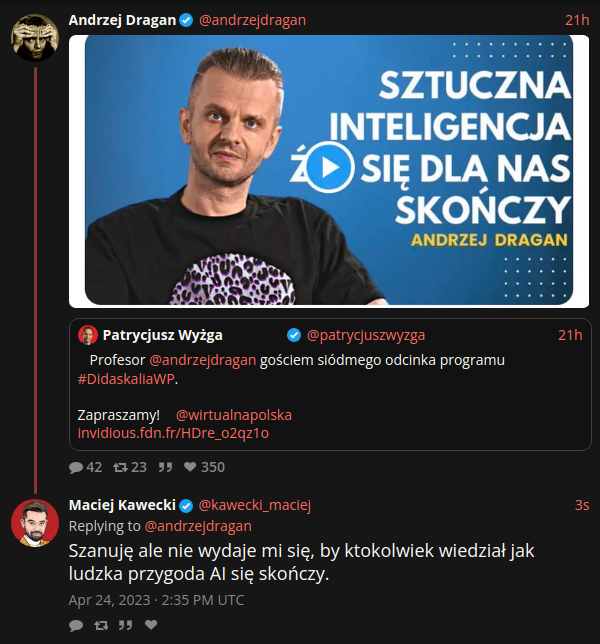Open the invidious.fdn.fr video link
Image resolution: width=600 pixels, height=644 pixels.
coord(173,433)
